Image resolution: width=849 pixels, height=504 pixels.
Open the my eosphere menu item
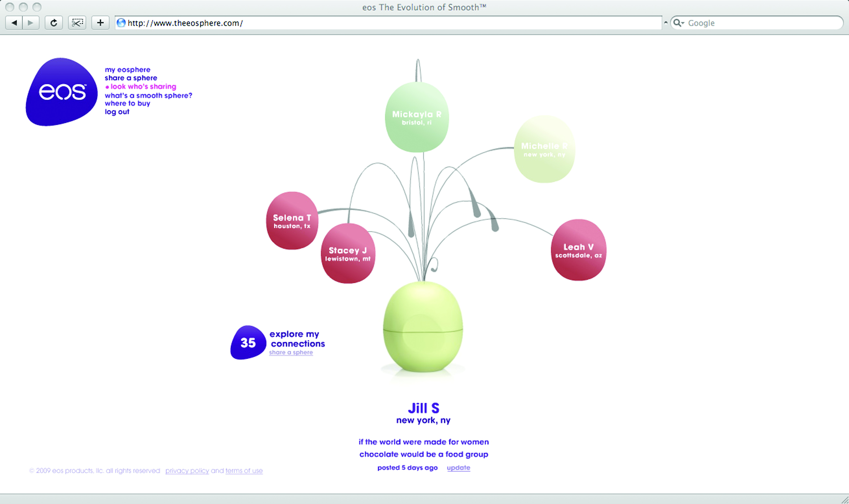(127, 70)
